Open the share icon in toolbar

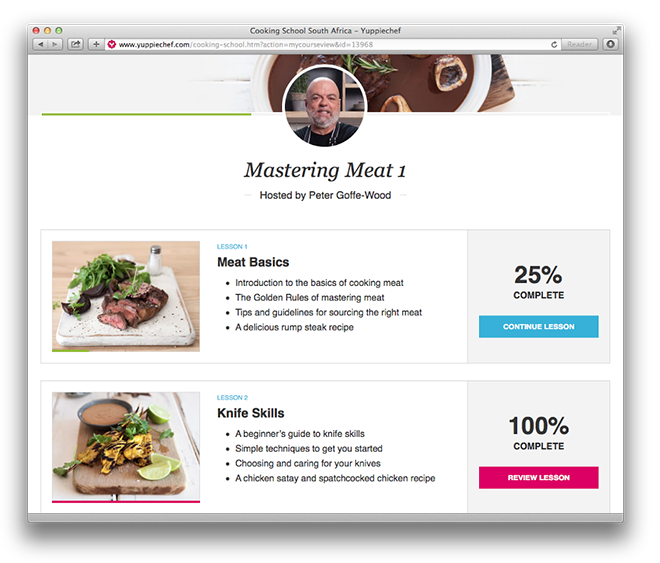click(x=75, y=44)
